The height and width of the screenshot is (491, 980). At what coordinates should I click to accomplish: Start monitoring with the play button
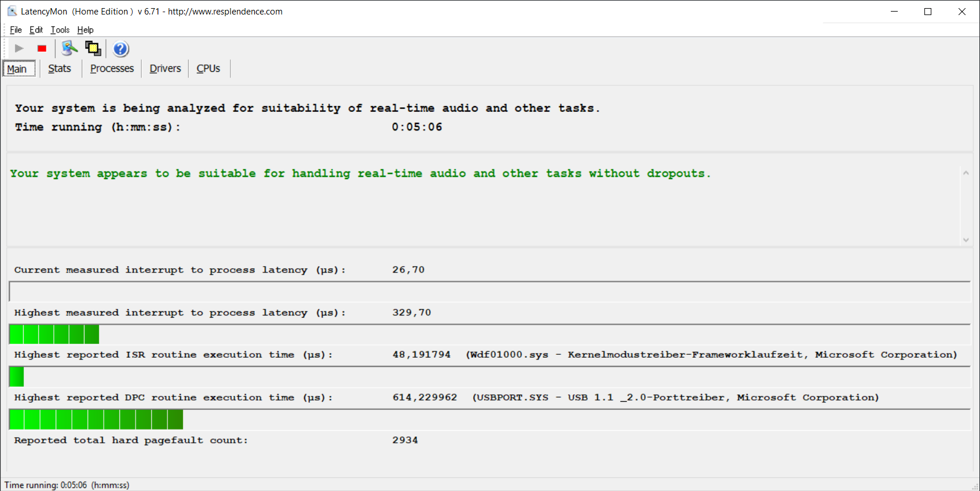19,49
